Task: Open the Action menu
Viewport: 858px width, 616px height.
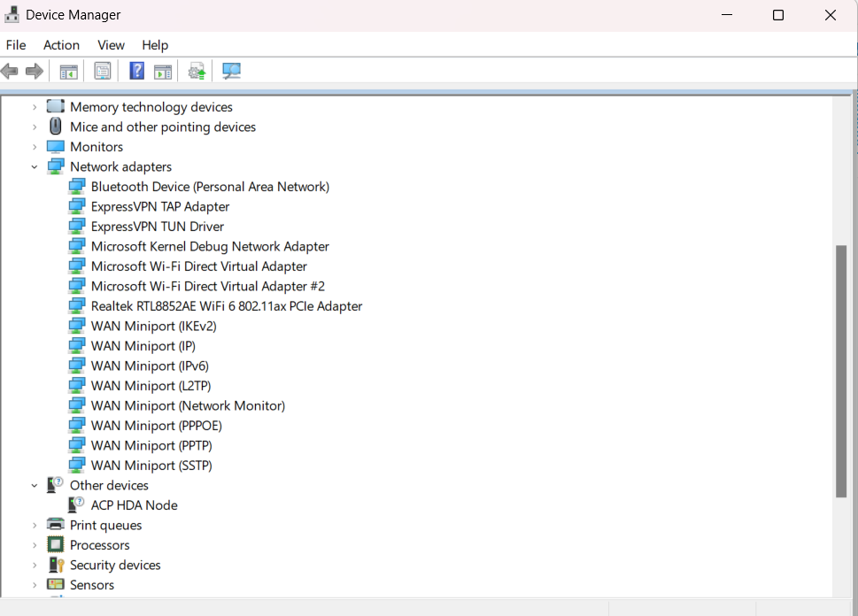Action: click(61, 45)
